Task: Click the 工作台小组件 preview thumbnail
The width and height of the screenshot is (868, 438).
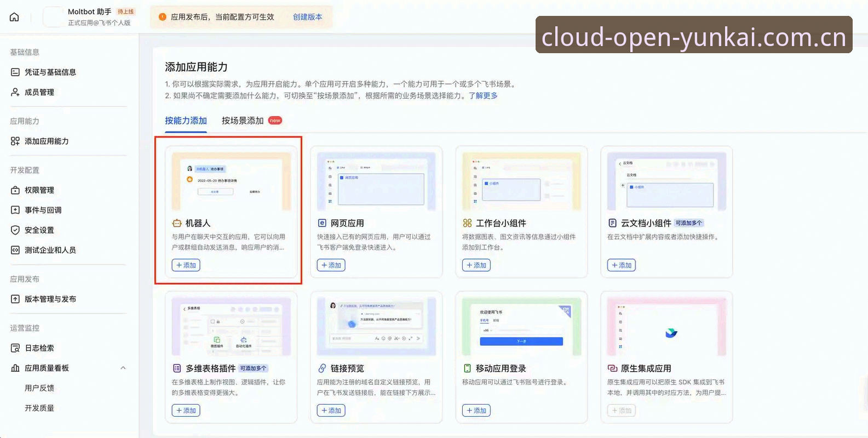Action: [x=521, y=181]
